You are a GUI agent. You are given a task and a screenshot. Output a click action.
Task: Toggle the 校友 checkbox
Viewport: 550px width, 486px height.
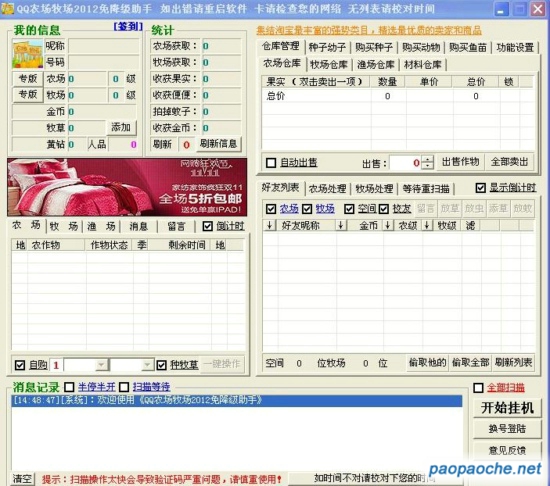[x=384, y=209]
